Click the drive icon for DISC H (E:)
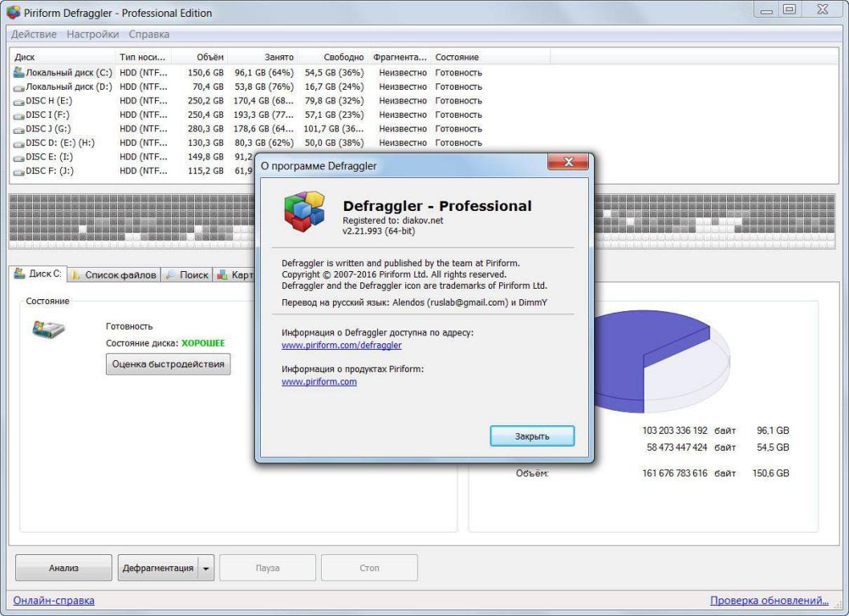 tap(18, 101)
